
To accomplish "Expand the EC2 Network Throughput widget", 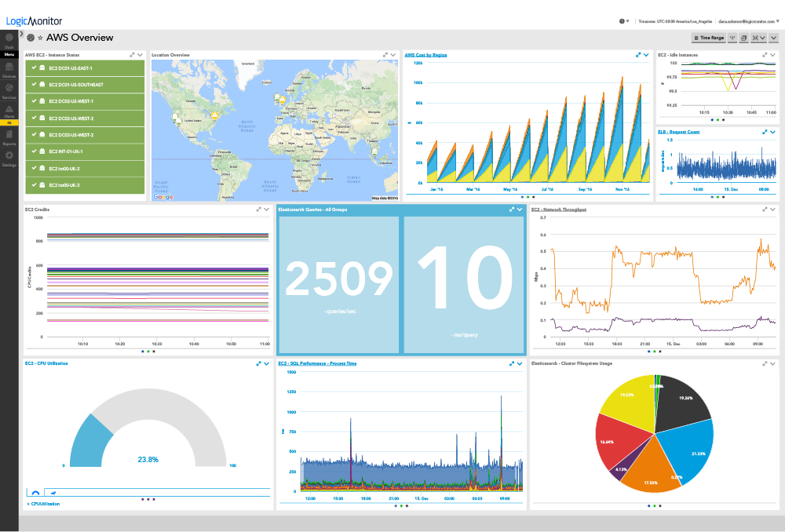I will (765, 210).
